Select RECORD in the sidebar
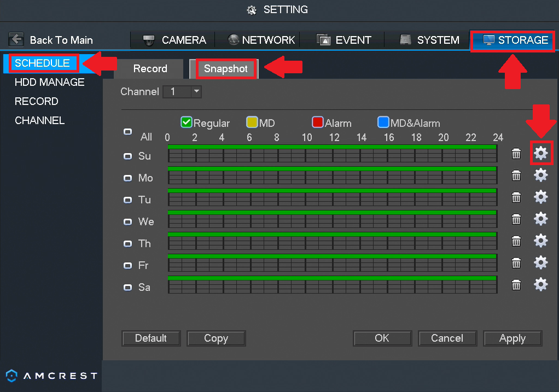 (36, 102)
